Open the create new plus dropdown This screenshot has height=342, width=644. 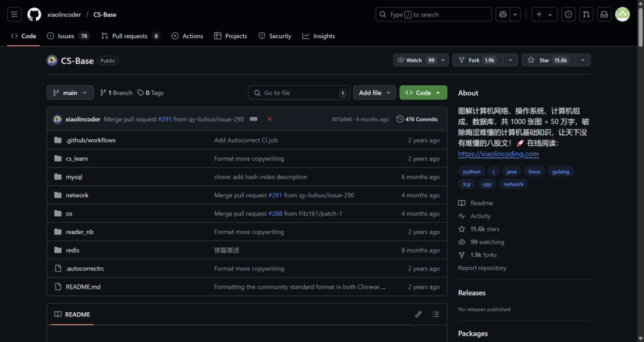point(544,14)
